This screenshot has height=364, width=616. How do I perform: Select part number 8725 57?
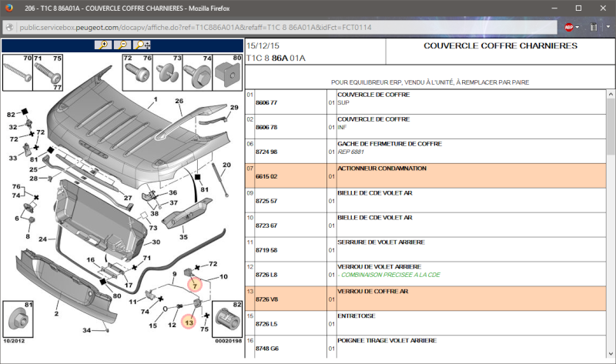266,201
